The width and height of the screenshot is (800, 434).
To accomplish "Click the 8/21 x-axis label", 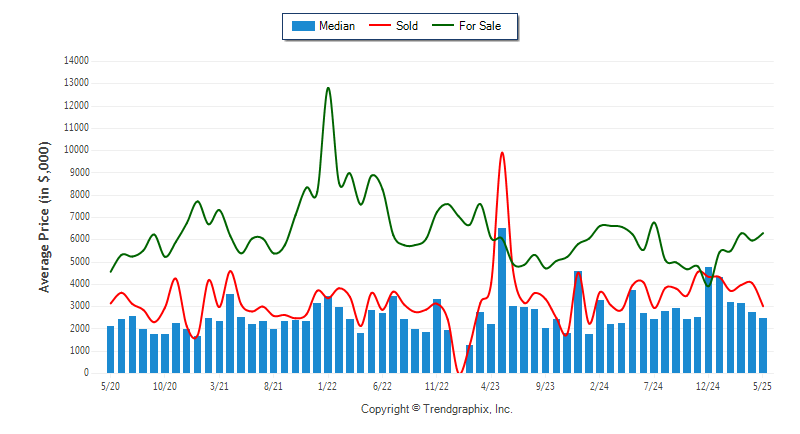I will (x=273, y=387).
